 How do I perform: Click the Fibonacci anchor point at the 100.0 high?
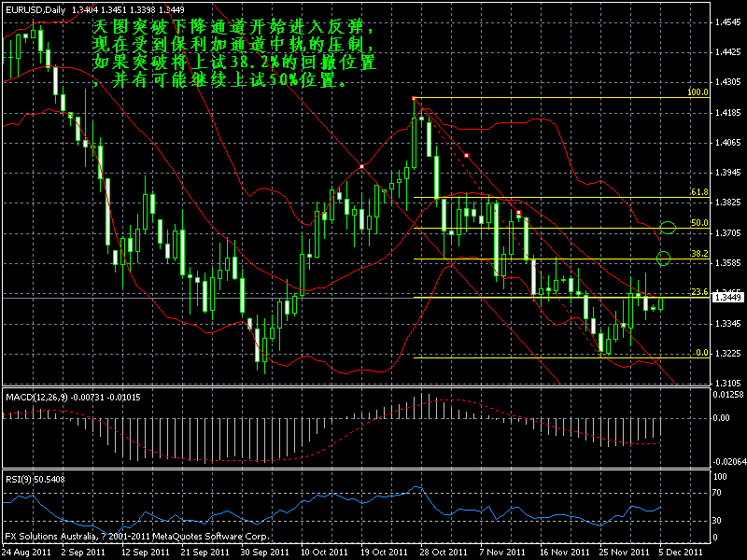click(414, 99)
